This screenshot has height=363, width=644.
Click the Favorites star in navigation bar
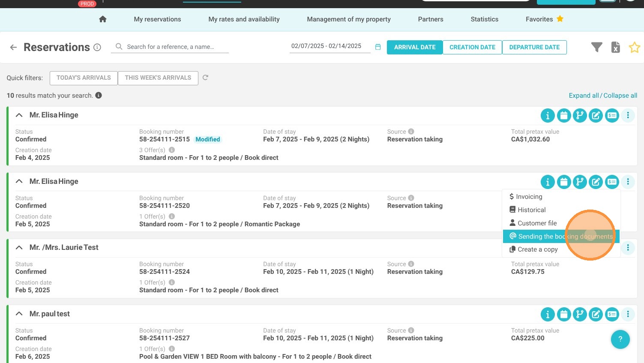(x=560, y=19)
